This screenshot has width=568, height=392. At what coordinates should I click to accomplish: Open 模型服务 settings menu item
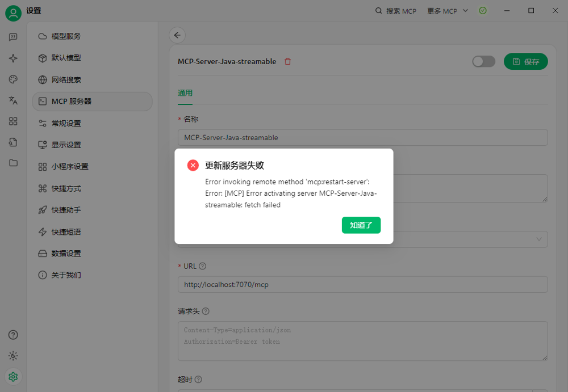pos(66,36)
